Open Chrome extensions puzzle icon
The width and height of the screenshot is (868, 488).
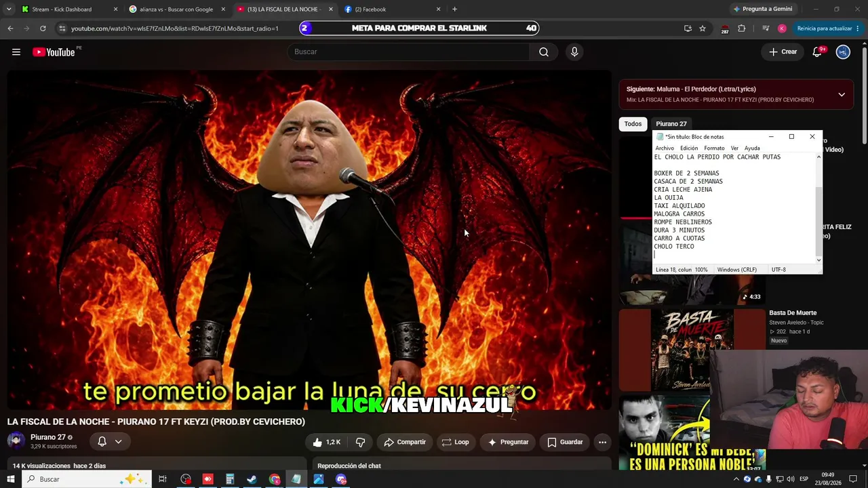coord(741,28)
